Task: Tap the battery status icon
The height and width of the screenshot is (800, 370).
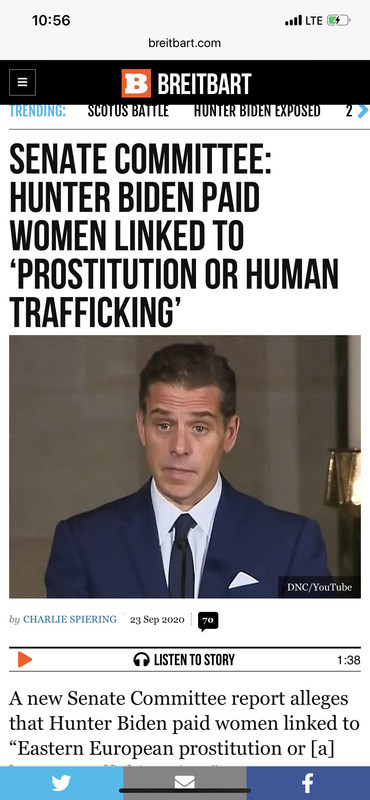Action: point(337,21)
